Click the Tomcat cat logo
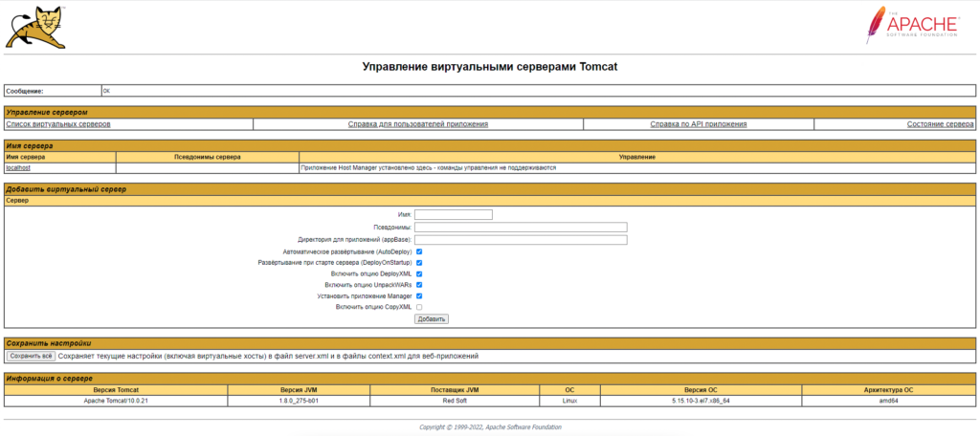The width and height of the screenshot is (980, 436). 35,28
